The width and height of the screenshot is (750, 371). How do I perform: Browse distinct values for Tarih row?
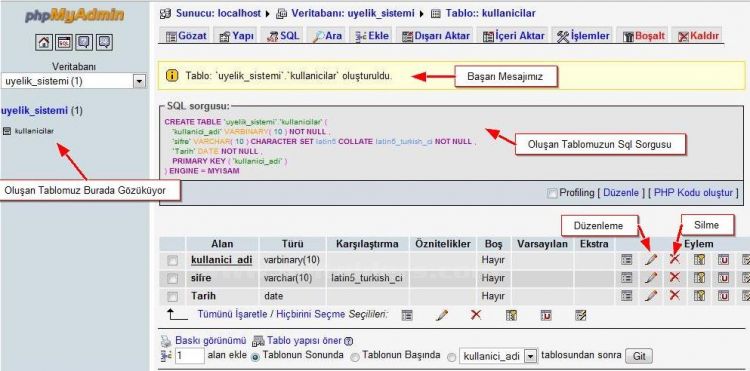(627, 295)
